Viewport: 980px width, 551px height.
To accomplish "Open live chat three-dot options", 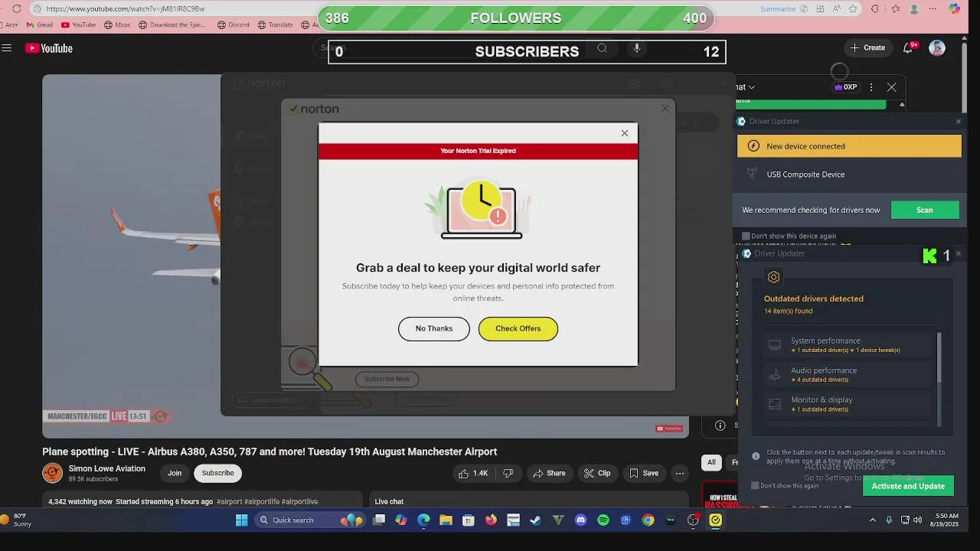I will [871, 87].
